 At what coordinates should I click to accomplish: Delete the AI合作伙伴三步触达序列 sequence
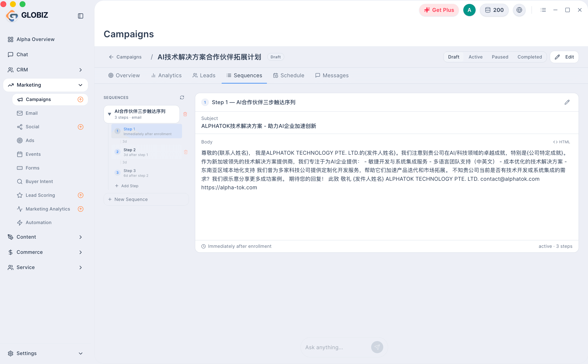pos(185,114)
